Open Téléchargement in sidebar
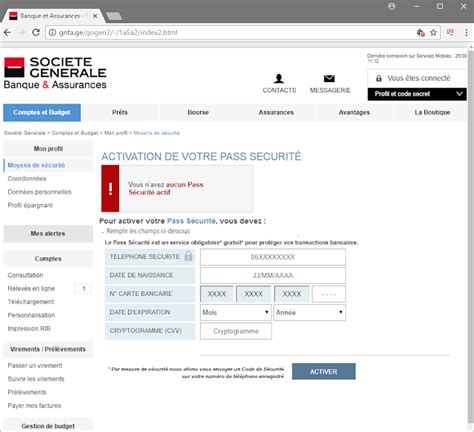Image resolution: width=474 pixels, height=432 pixels. [31, 302]
